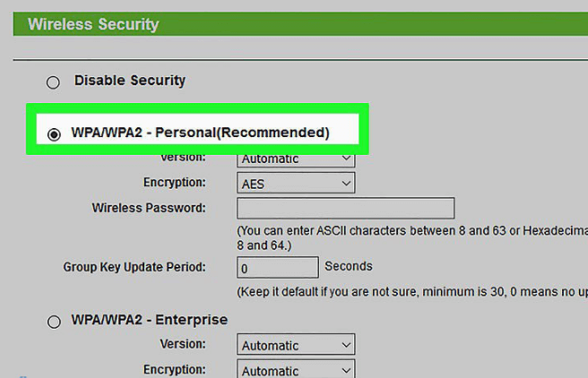Focus the Group Key Update Period field

pyautogui.click(x=277, y=267)
